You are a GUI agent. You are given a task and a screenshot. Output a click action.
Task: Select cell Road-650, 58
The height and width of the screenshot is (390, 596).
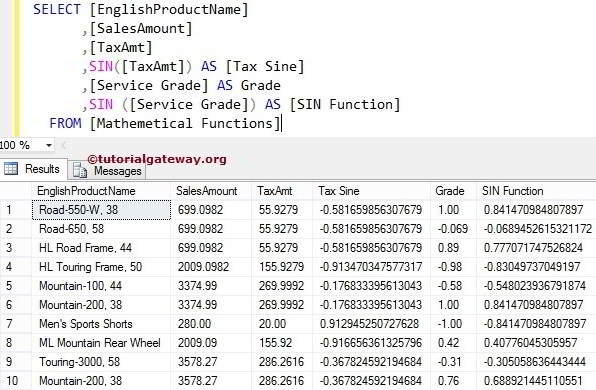click(x=71, y=229)
